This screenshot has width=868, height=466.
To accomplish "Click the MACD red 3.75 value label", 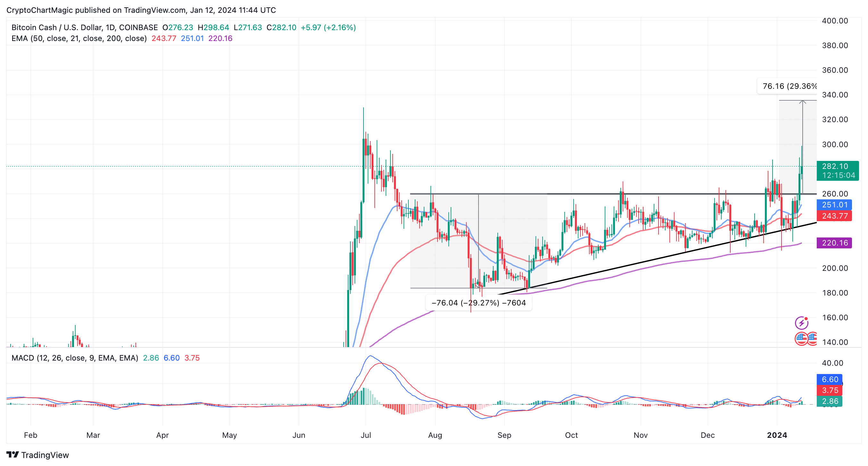I will [x=830, y=390].
